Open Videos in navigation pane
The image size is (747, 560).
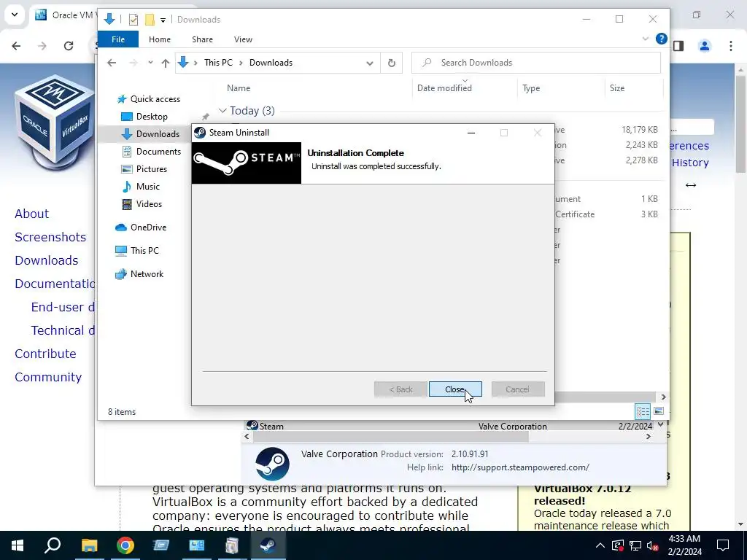pyautogui.click(x=149, y=204)
